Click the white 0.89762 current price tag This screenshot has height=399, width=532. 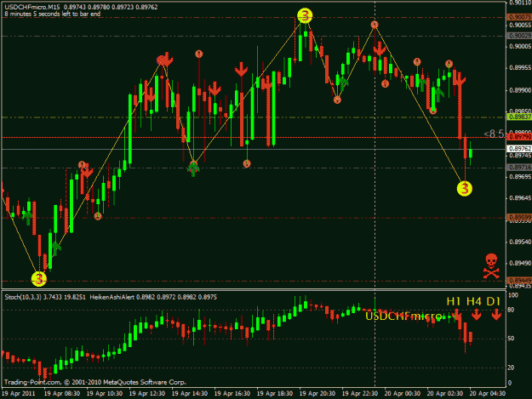pos(519,149)
